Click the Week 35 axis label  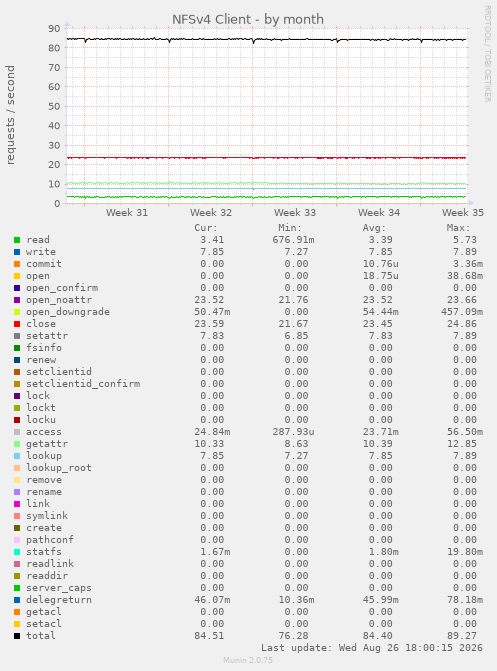coord(463,213)
